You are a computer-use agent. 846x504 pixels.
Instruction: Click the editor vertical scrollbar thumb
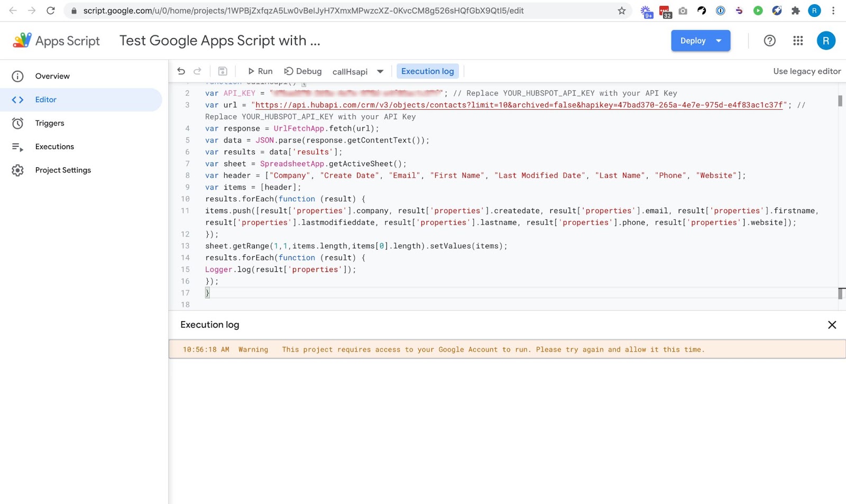coord(840,101)
